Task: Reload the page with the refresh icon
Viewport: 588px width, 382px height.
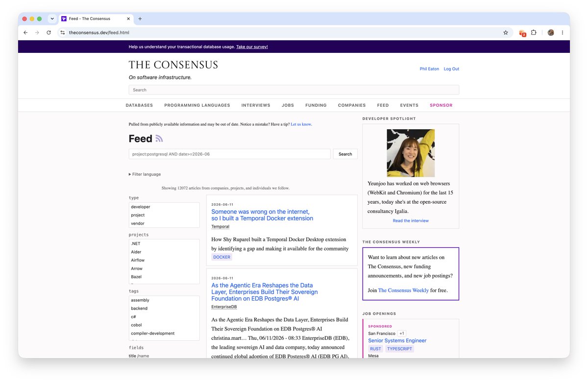Action: [x=49, y=32]
